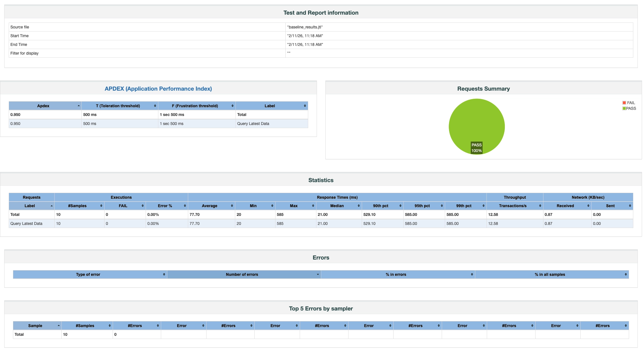
Task: Sort Statistics by the #Samples sort icon
Action: tap(101, 206)
